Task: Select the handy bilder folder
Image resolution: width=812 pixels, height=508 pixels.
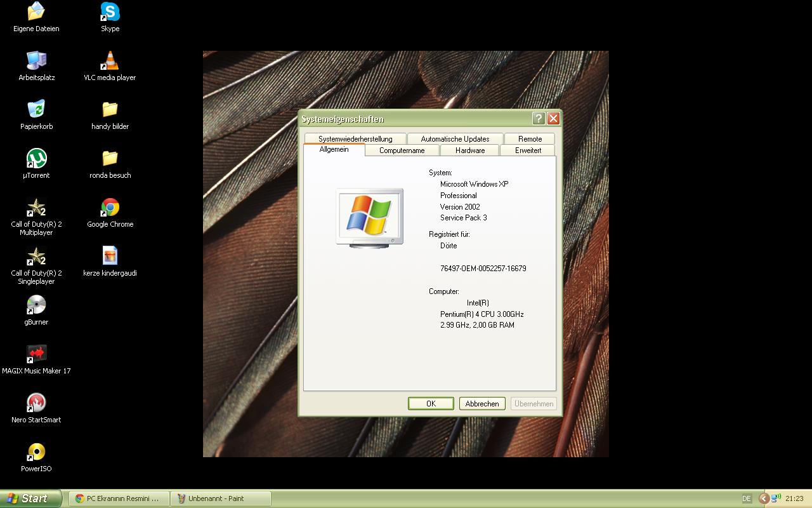Action: (x=110, y=115)
